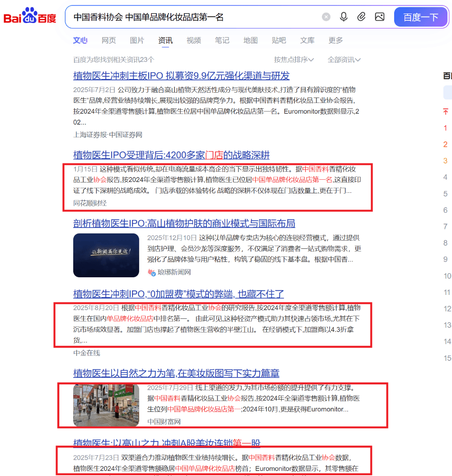Open the 植物医生冲刺主板IPO article link

(x=186, y=75)
